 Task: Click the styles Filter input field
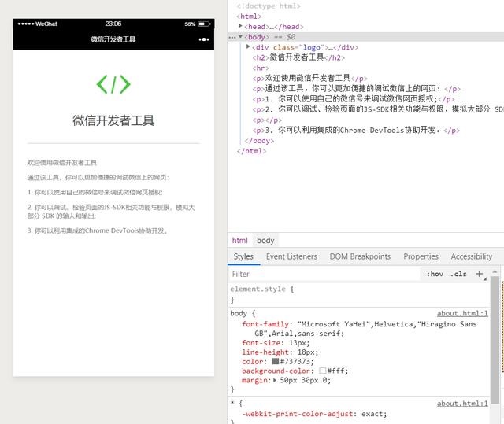point(324,274)
